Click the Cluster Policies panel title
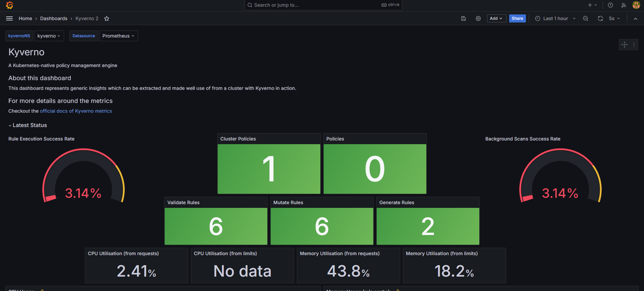644x291 pixels. tap(238, 139)
